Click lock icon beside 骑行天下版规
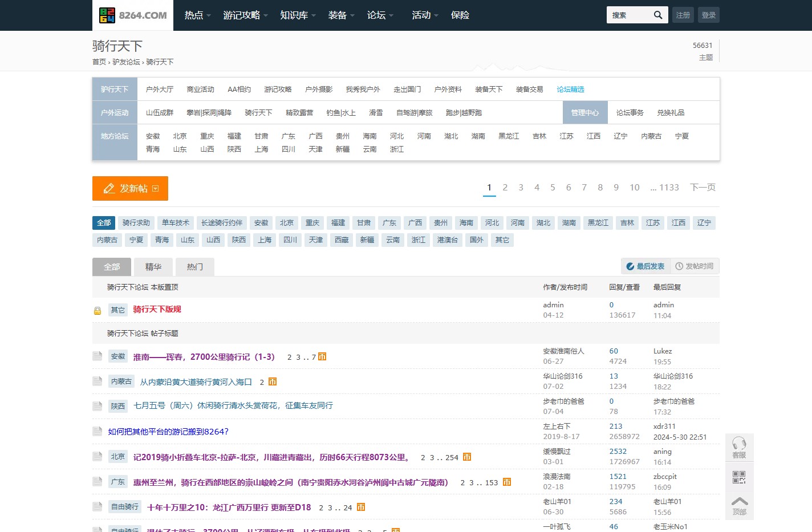Screen dimensions: 812x532 (98, 311)
